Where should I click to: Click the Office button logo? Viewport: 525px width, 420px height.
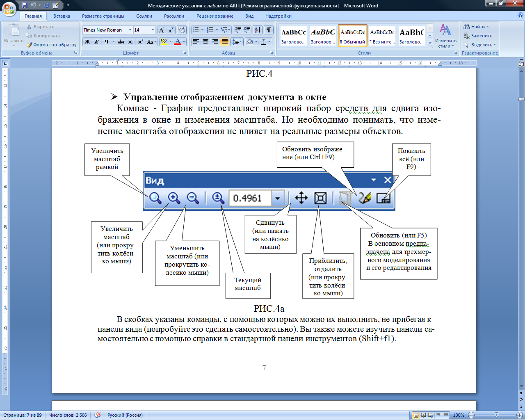point(9,8)
